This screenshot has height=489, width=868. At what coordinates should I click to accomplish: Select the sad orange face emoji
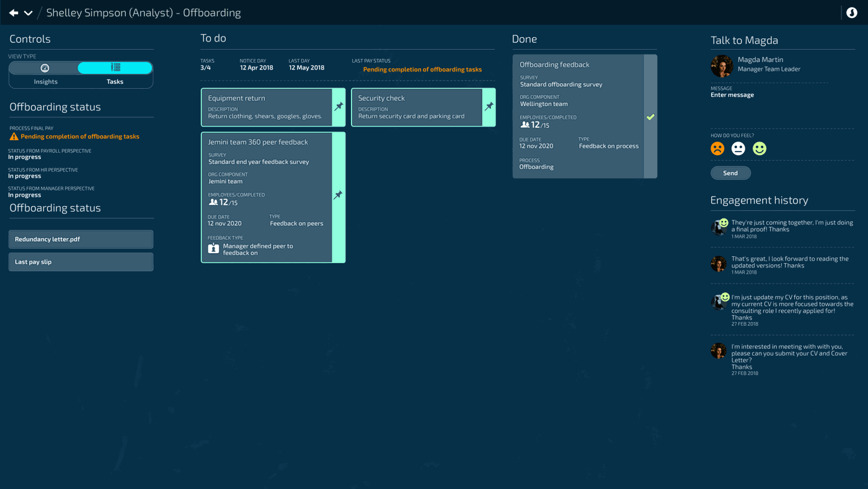717,148
